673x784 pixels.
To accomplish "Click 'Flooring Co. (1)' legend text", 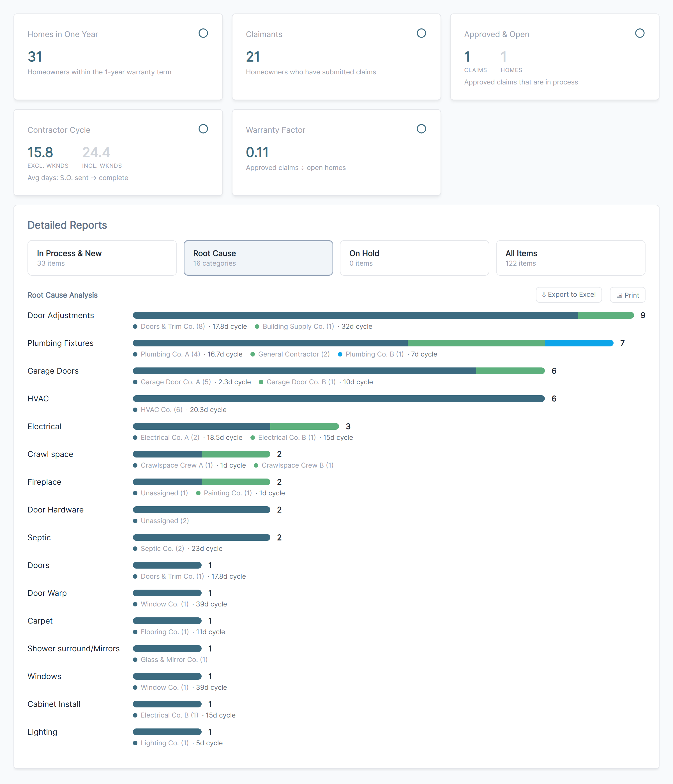I will [165, 632].
